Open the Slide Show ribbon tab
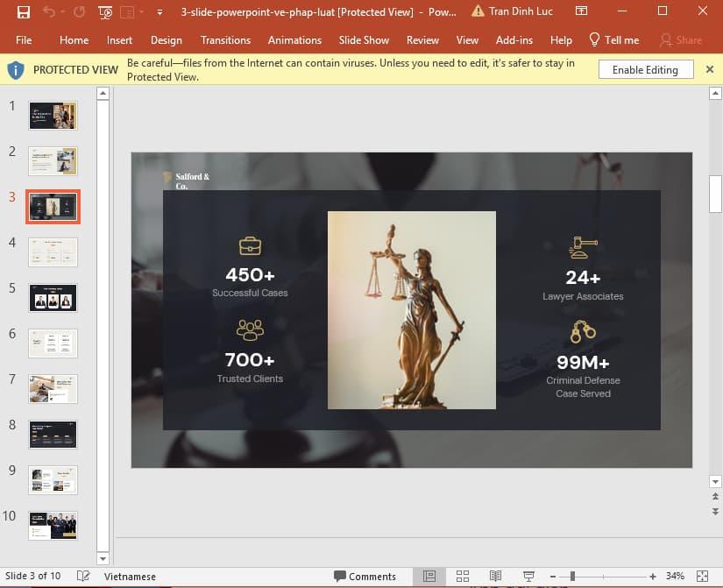 point(364,39)
